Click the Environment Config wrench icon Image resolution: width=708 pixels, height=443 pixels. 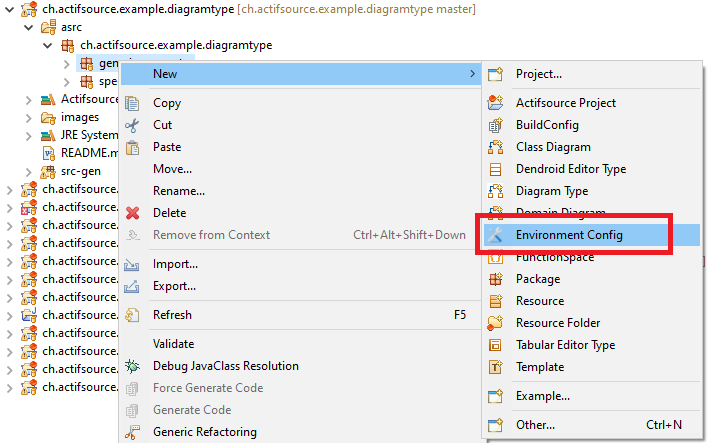pos(495,235)
